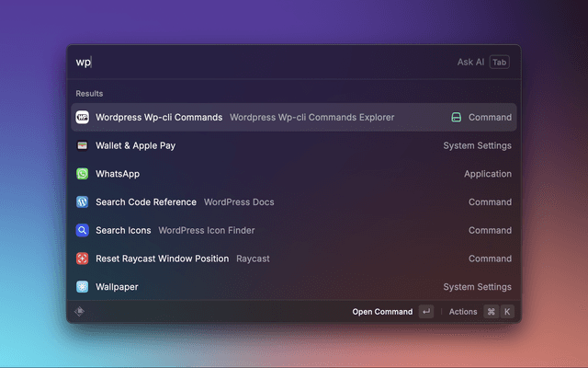Click 'System Settings' label on Wallet row

(478, 145)
